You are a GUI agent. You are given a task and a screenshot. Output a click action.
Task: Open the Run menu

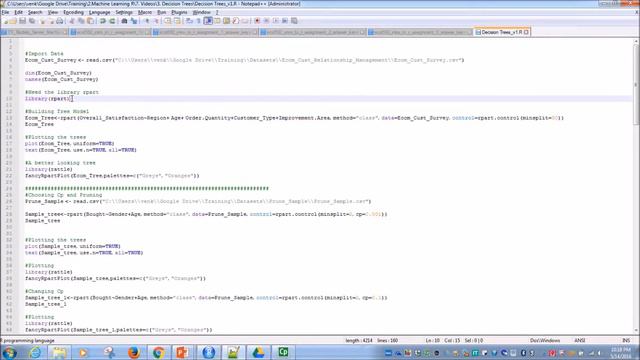point(162,12)
